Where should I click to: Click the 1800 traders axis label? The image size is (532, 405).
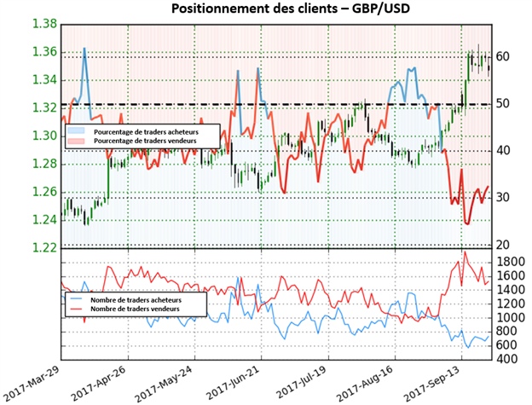tap(511, 262)
